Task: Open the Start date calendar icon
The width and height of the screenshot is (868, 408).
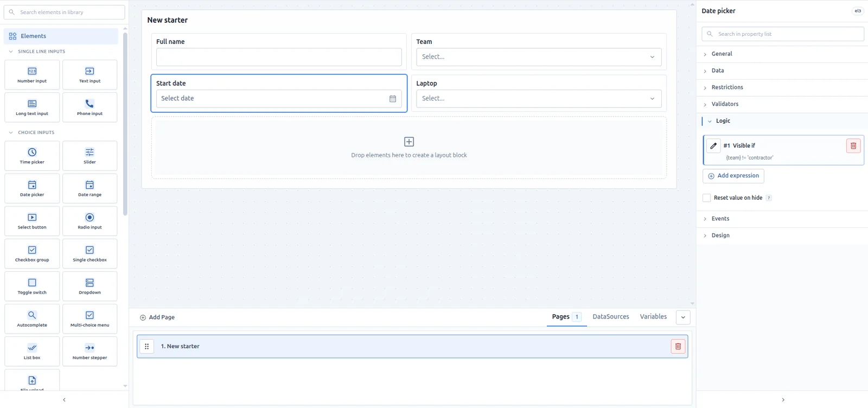Action: [x=393, y=99]
